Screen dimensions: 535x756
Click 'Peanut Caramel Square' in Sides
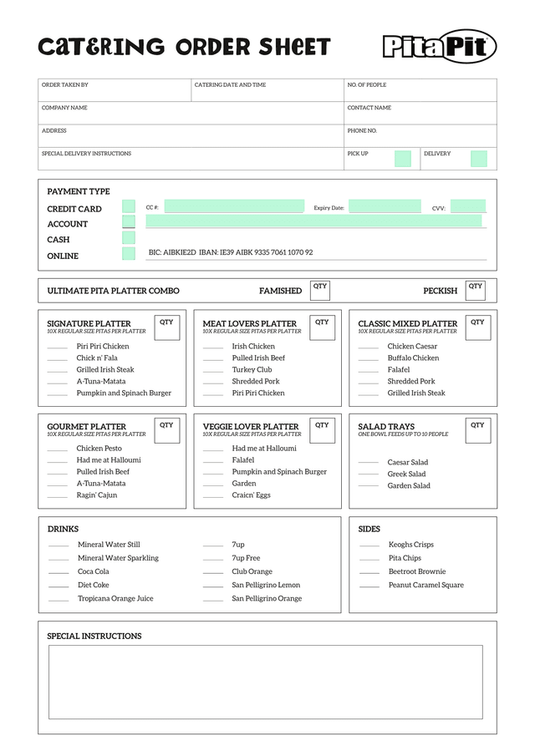(x=426, y=585)
